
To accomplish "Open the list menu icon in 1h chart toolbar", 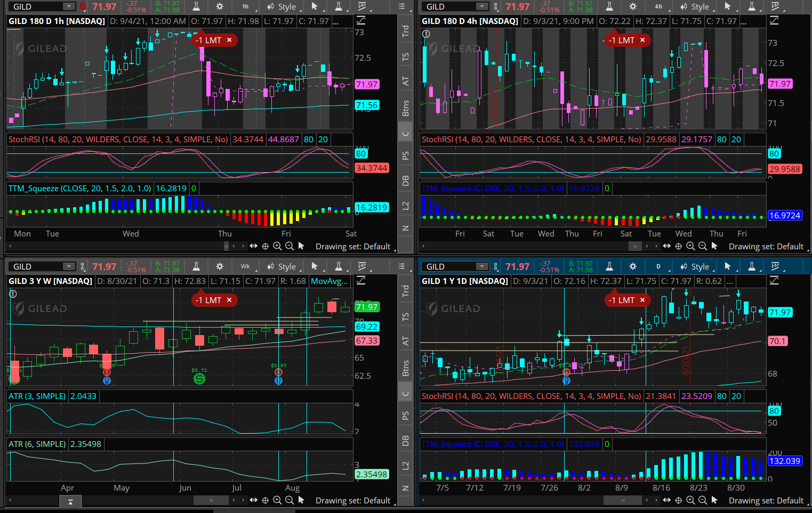I will pyautogui.click(x=402, y=6).
